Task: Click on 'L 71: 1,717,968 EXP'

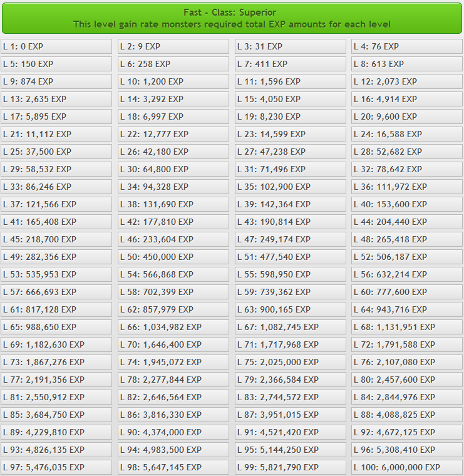Action: (290, 344)
